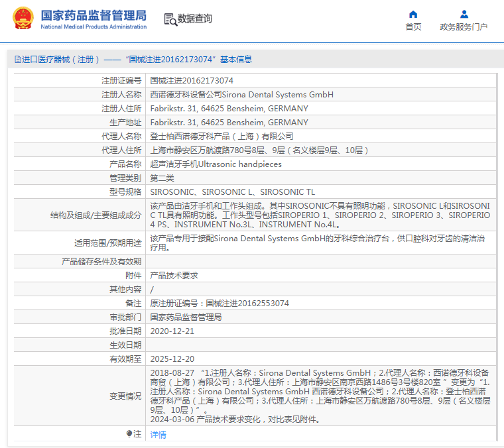Click 有效期至 label

coord(125,359)
